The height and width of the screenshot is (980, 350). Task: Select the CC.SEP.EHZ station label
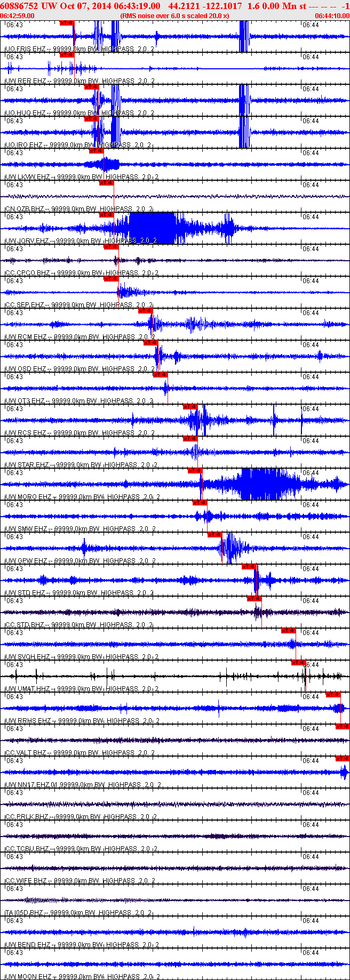[x=78, y=305]
